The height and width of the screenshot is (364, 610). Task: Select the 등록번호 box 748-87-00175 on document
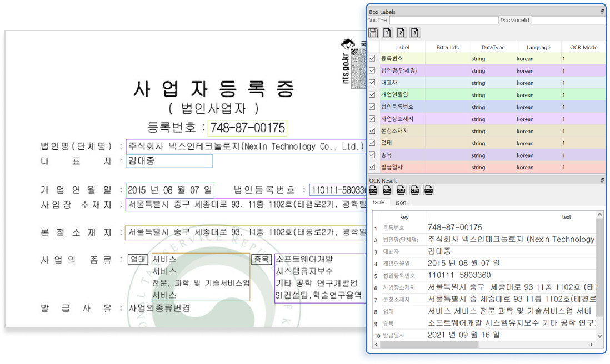[x=247, y=128]
